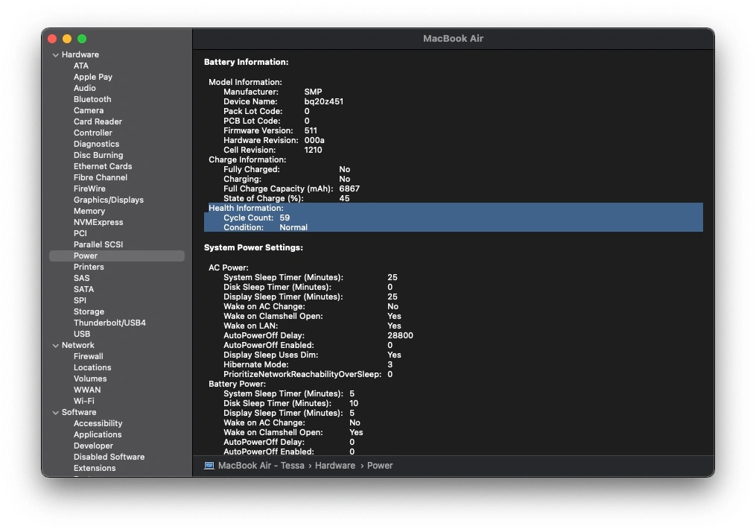Select Bluetooth in the Hardware list

[x=92, y=99]
